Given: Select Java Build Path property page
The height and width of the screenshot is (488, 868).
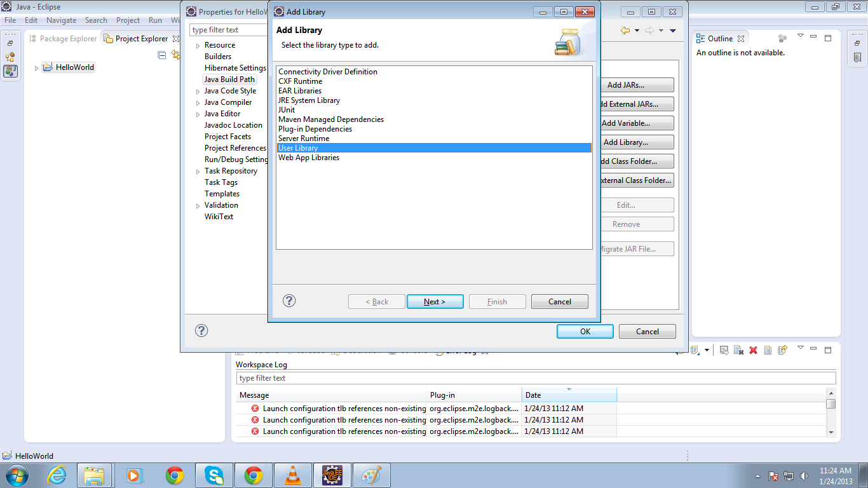Looking at the screenshot, I should pos(229,79).
